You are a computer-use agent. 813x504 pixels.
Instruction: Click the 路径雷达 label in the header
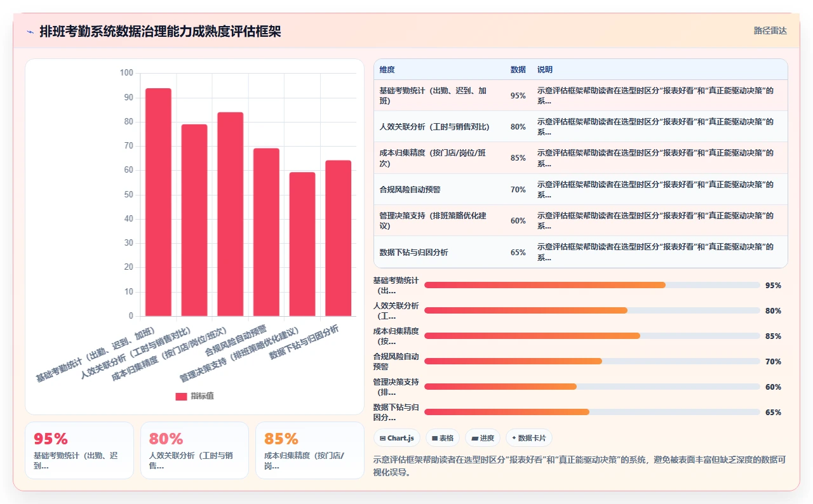(x=770, y=30)
